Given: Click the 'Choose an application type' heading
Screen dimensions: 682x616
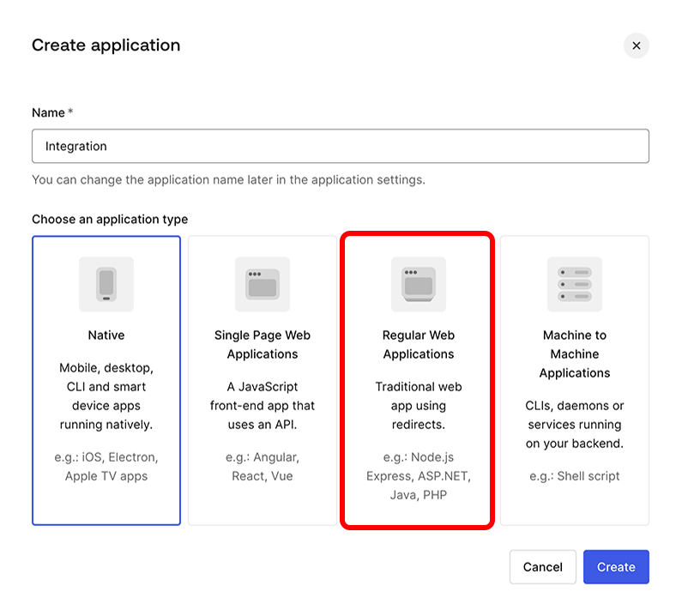Looking at the screenshot, I should pyautogui.click(x=110, y=220).
